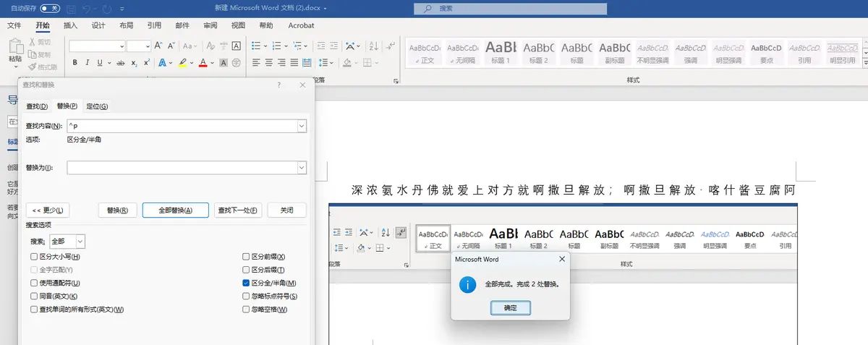Switch to the 查找(D) dialog tab
Image resolution: width=868 pixels, height=345 pixels.
[x=37, y=106]
